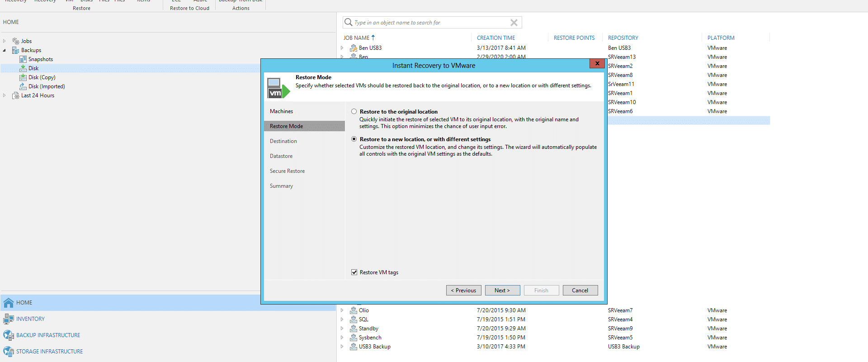Click the Olio job icon
868x362 pixels.
click(x=354, y=310)
